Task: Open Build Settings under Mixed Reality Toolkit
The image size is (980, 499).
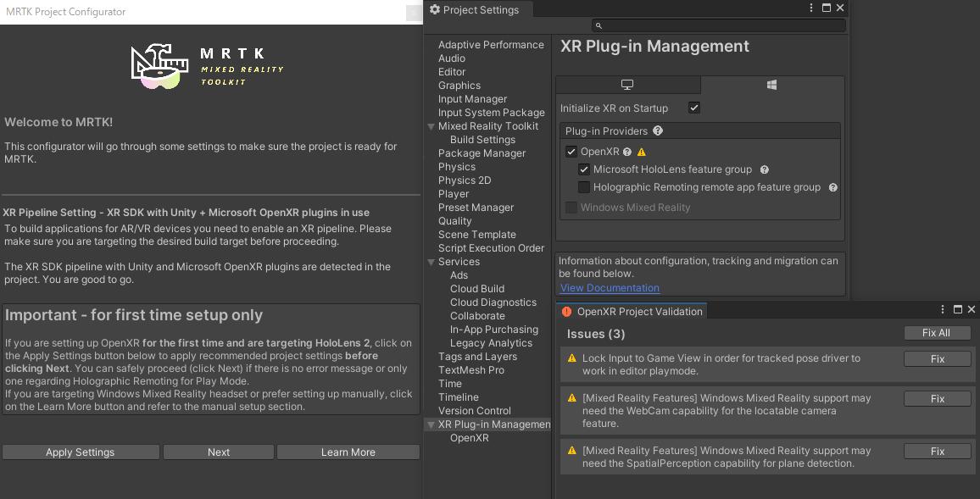Action: 482,140
